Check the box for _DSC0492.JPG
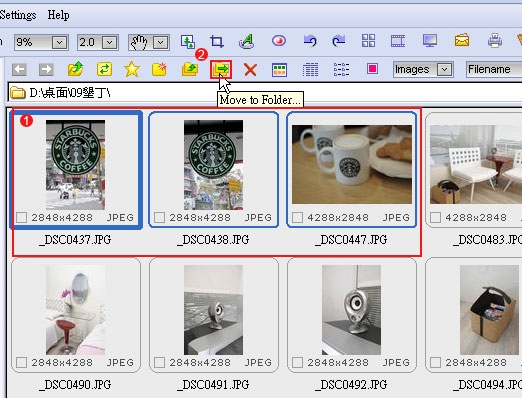The width and height of the screenshot is (522, 398). pyautogui.click(x=297, y=362)
